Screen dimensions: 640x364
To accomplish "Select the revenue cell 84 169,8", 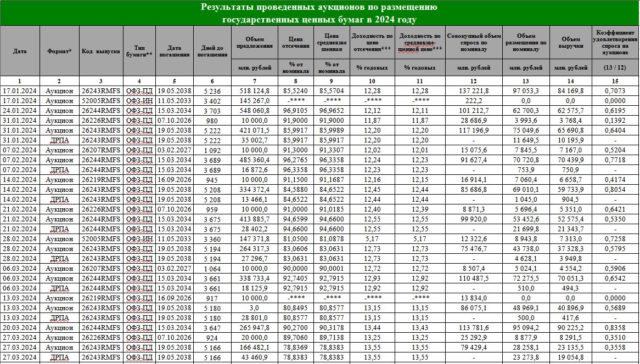I will click(571, 91).
